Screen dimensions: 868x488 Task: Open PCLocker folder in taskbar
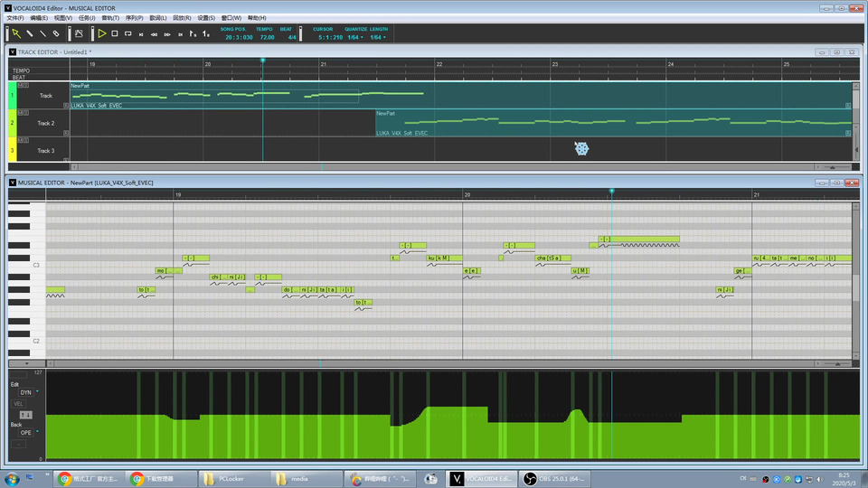click(x=232, y=479)
